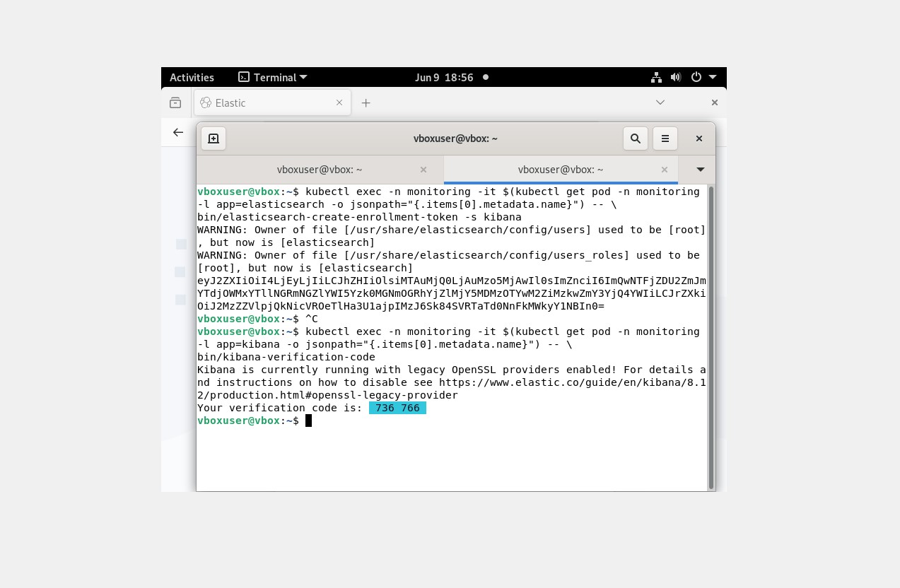Click the volume speaker icon
900x588 pixels.
676,77
